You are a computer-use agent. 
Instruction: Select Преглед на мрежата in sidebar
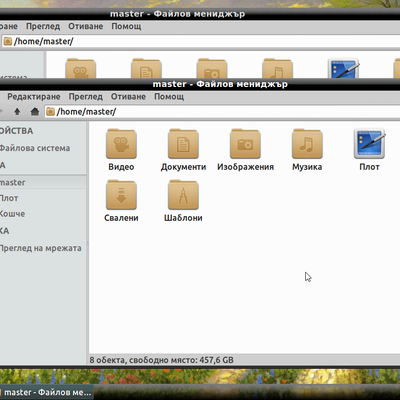(x=40, y=248)
